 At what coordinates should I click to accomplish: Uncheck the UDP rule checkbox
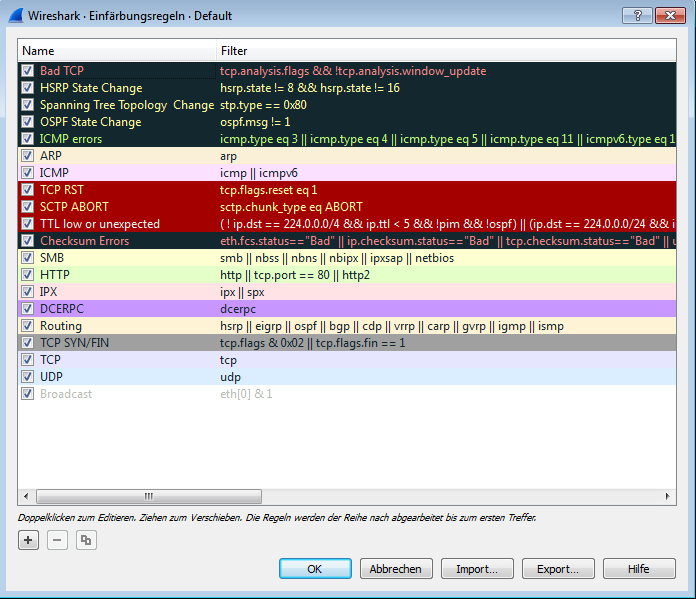(x=28, y=377)
